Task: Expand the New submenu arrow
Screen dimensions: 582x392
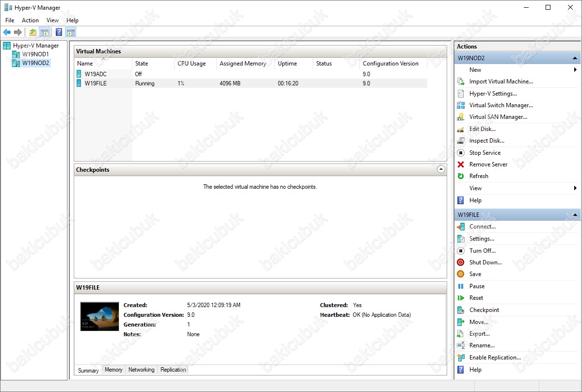Action: (575, 70)
